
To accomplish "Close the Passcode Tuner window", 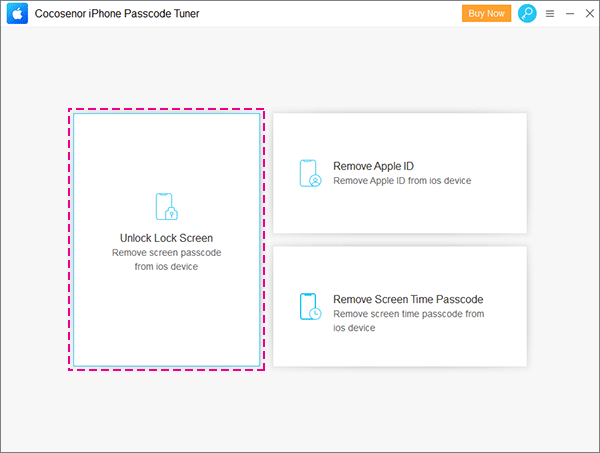I will pyautogui.click(x=590, y=13).
